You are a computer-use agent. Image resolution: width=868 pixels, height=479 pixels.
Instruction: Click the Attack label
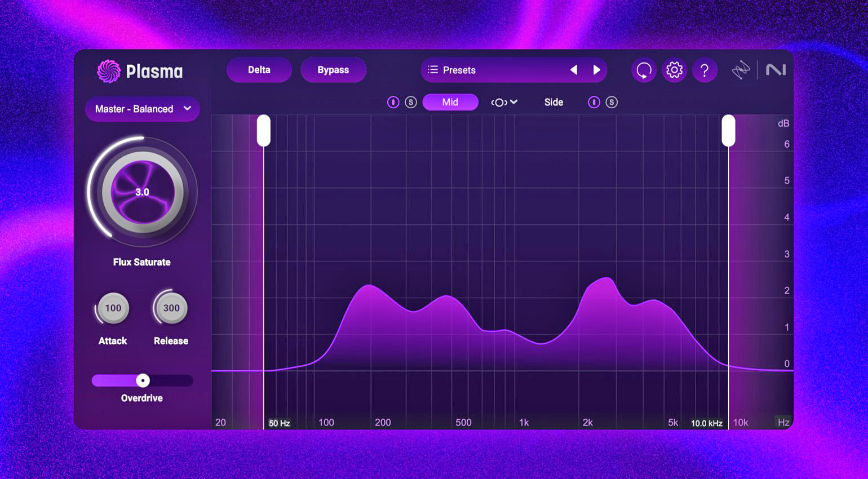point(113,341)
